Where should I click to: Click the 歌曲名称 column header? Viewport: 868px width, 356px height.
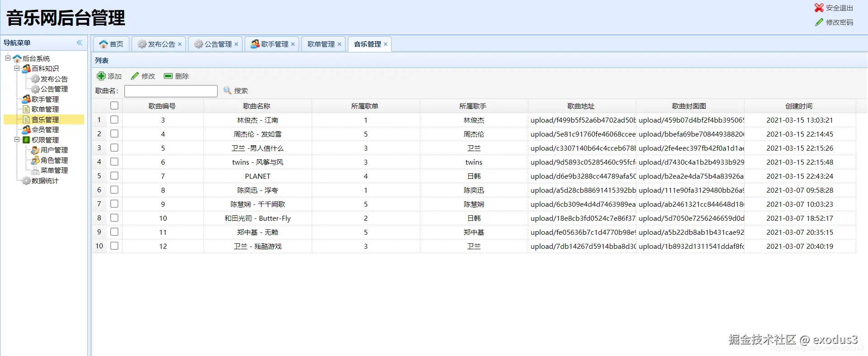257,106
